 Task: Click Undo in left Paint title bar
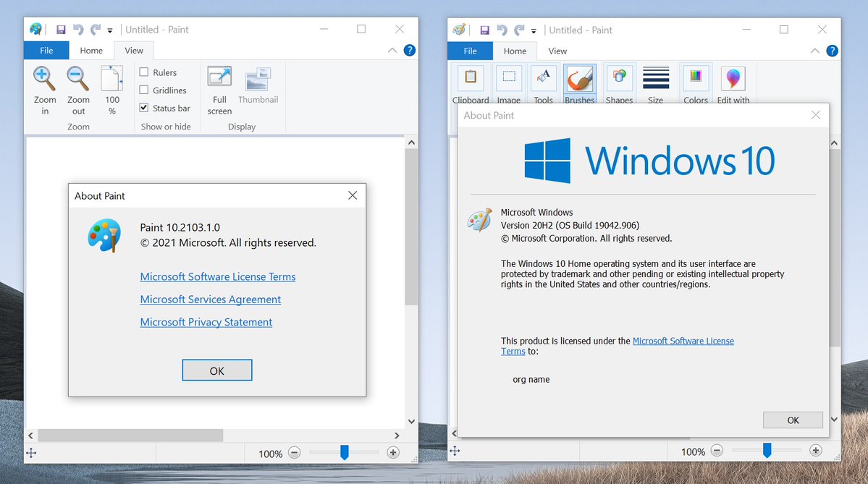(x=78, y=30)
